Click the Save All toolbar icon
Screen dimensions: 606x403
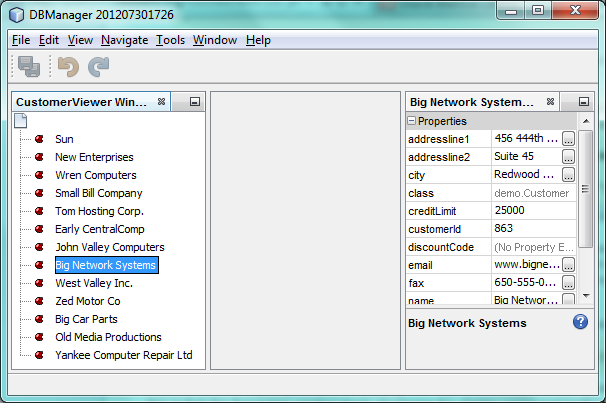(29, 67)
